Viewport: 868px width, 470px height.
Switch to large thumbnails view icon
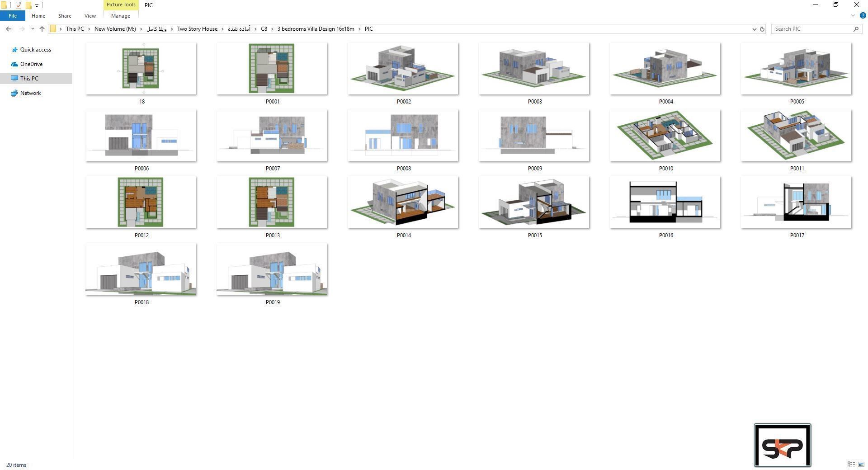861,465
